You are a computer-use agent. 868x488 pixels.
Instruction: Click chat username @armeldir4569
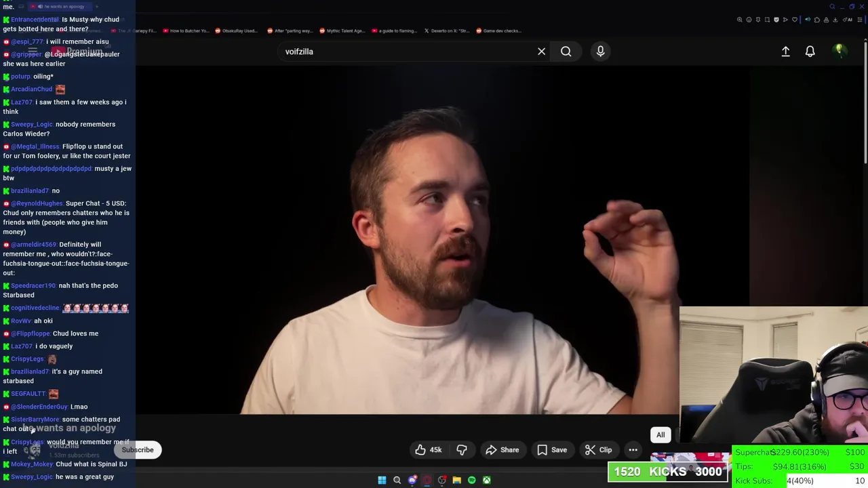coord(33,245)
